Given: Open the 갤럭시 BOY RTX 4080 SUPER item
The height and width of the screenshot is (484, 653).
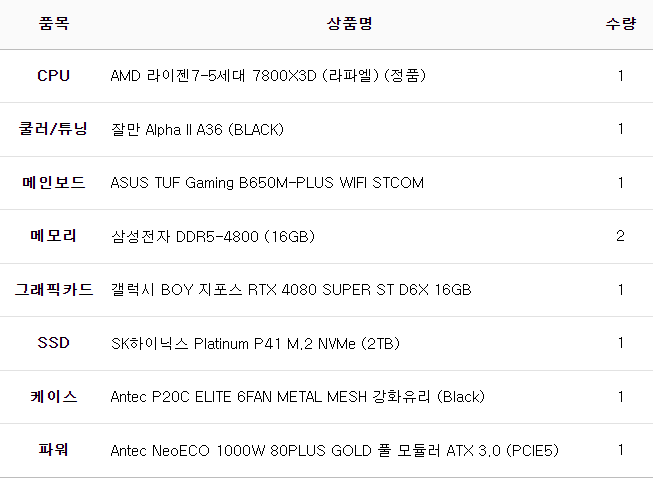Looking at the screenshot, I should coord(290,290).
